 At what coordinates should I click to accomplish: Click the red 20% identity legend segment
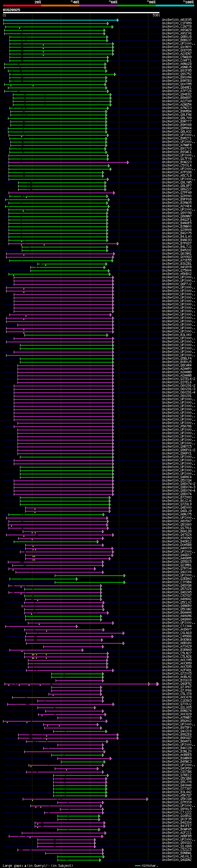[x=22, y=6]
